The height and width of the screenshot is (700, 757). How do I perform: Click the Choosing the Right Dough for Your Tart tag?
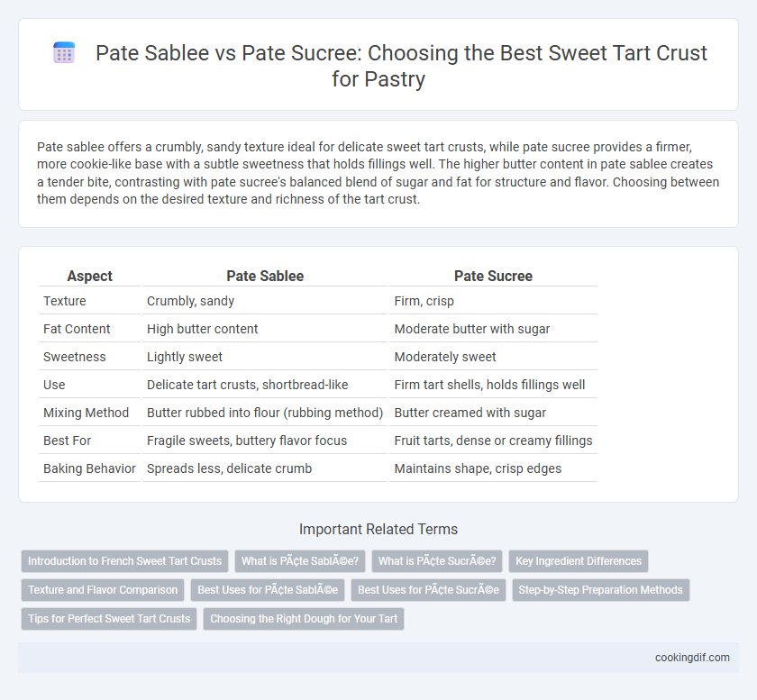[x=304, y=619]
